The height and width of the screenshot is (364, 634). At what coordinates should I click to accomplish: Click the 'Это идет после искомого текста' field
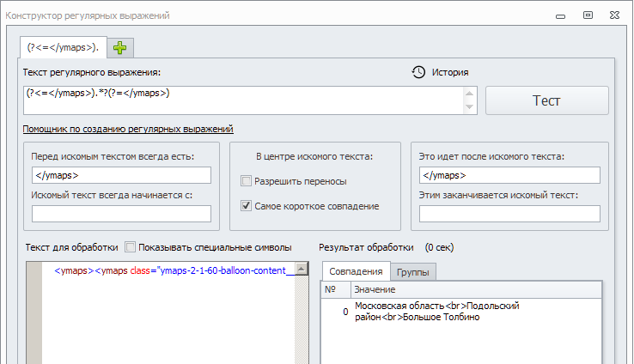(x=509, y=175)
